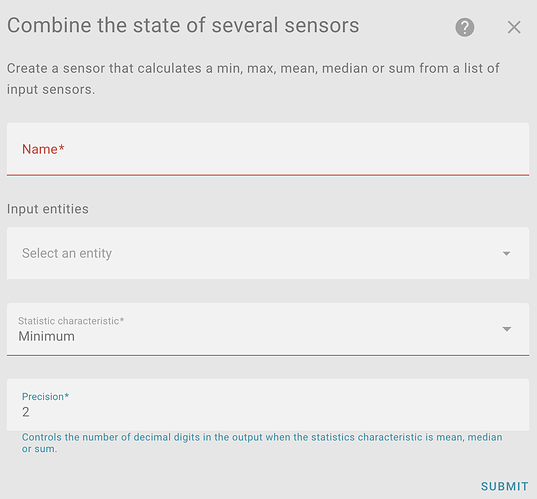Viewport: 537px width, 499px height.
Task: Click the description about min, max, mean
Action: click(253, 79)
